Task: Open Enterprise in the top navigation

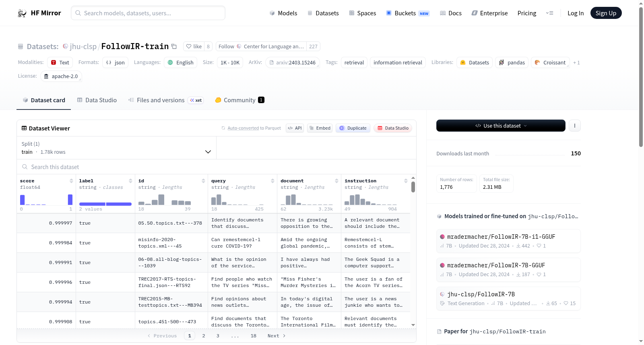Action: pyautogui.click(x=489, y=13)
